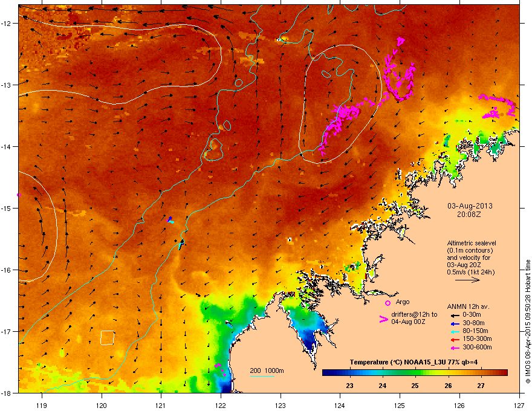Click the latitude axis label -12
Screen dimensions: 532x411
pyautogui.click(x=7, y=24)
